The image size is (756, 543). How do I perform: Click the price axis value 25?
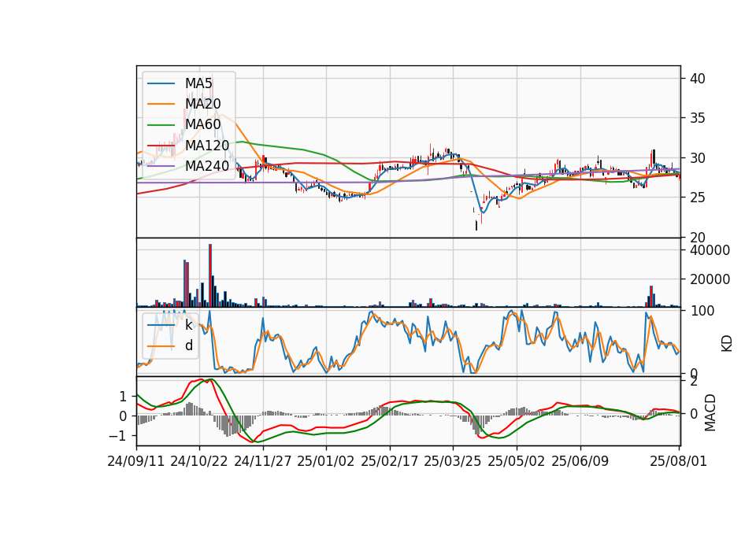coord(697,198)
